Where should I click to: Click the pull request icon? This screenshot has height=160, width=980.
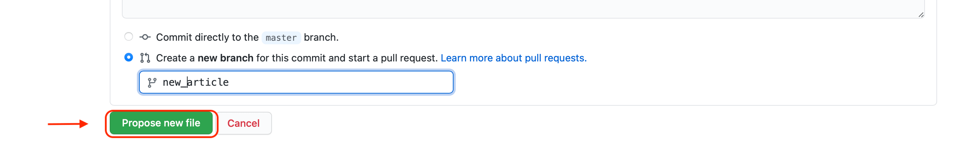pyautogui.click(x=145, y=58)
